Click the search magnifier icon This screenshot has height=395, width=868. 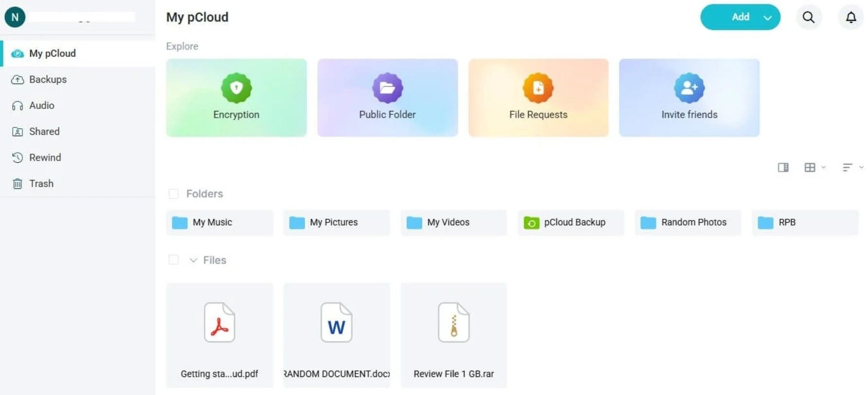[x=808, y=18]
